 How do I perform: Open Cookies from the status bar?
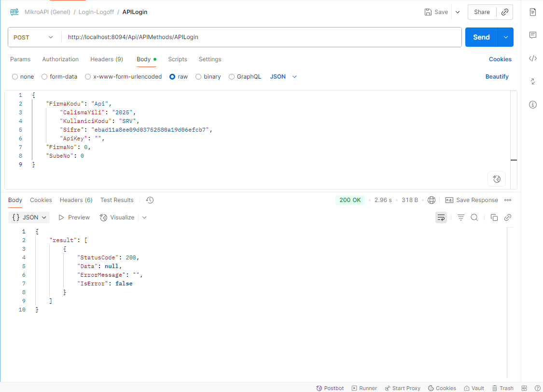coord(442,388)
